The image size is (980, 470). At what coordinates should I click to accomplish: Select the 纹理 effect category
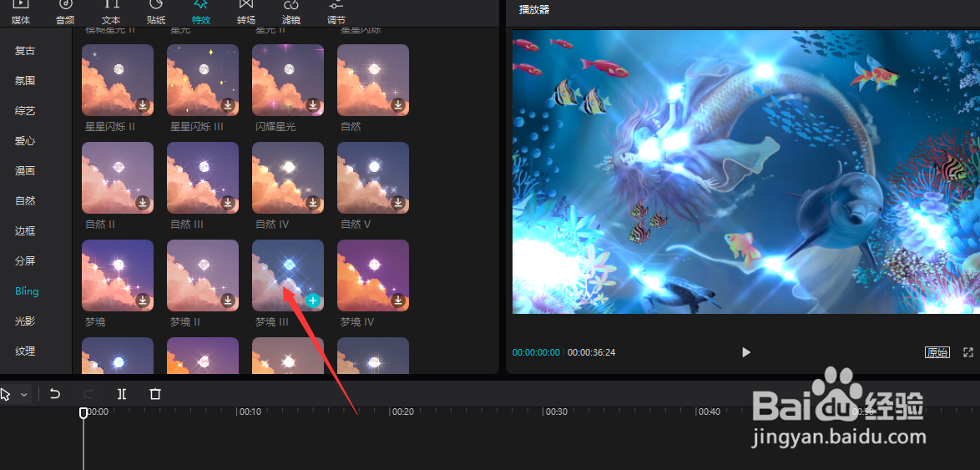pyautogui.click(x=25, y=351)
